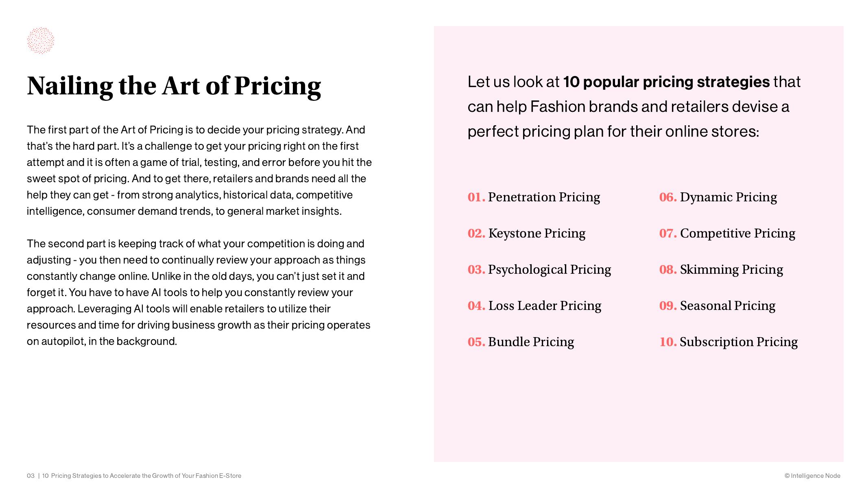The image size is (868, 488).
Task: Open 03. Psychological Pricing item
Action: (539, 270)
